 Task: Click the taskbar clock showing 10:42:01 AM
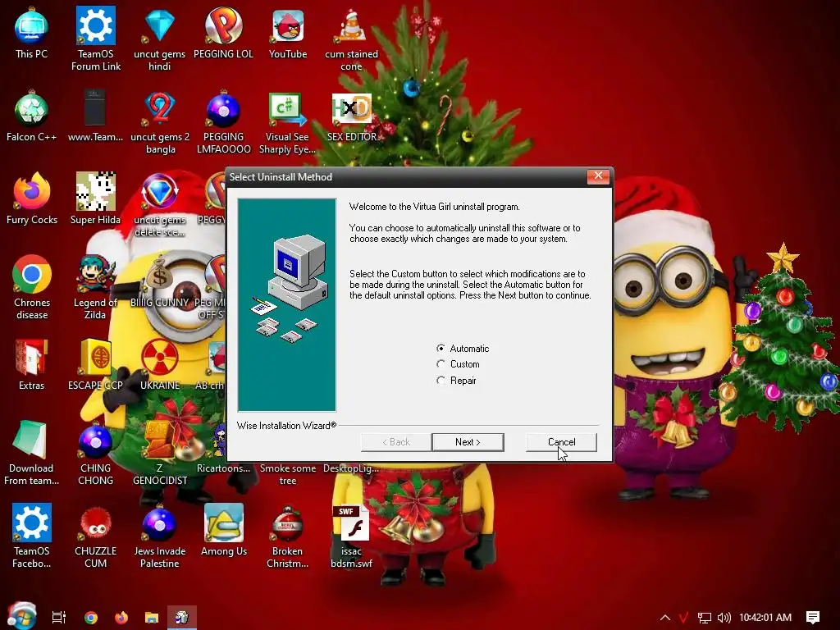tap(765, 618)
